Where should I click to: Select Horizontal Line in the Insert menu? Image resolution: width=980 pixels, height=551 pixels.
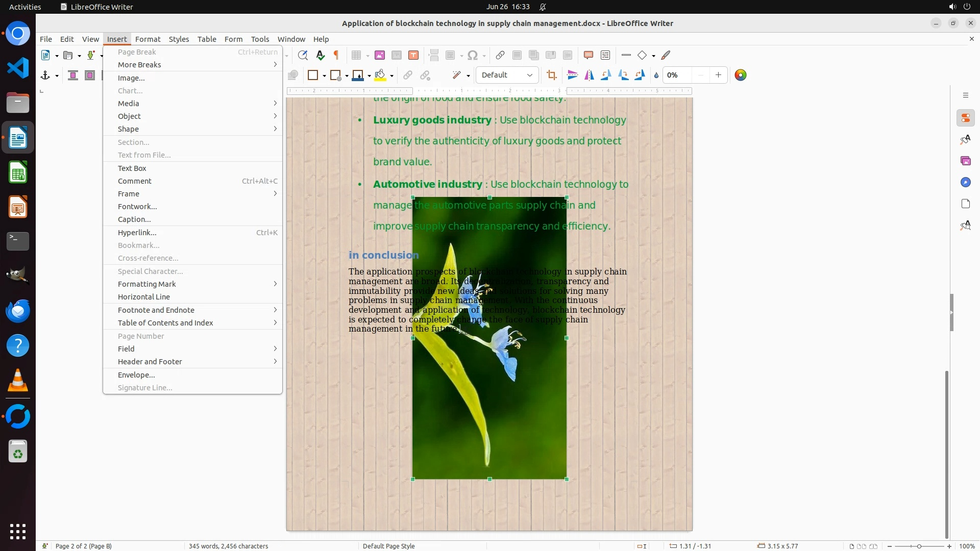[x=144, y=297]
